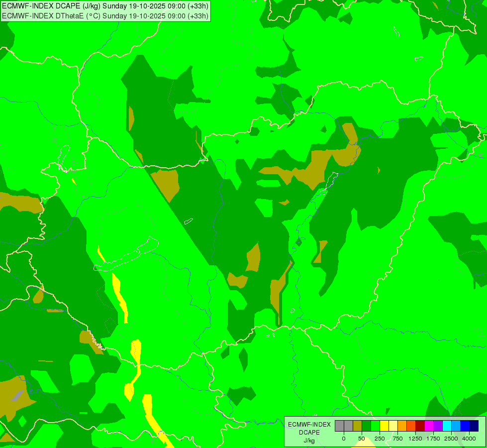The height and width of the screenshot is (448, 487).
Task: Click the ECMWF-INDEX label in the legend
Action: (x=309, y=425)
